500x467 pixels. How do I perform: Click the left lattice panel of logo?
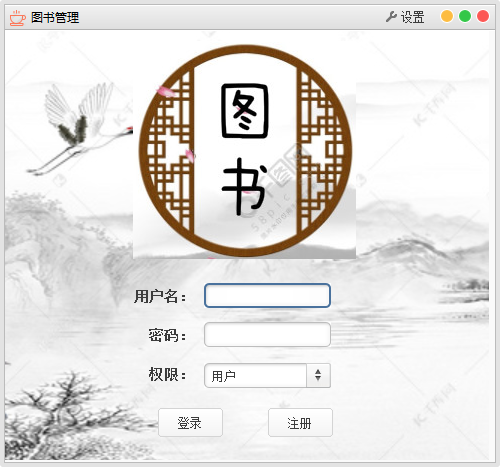[169, 152]
